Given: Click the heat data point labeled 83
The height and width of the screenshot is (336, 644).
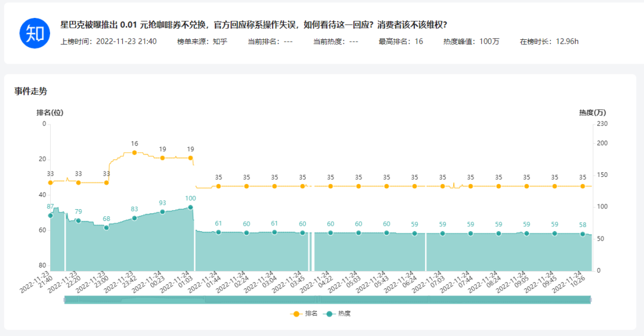Looking at the screenshot, I should [134, 218].
